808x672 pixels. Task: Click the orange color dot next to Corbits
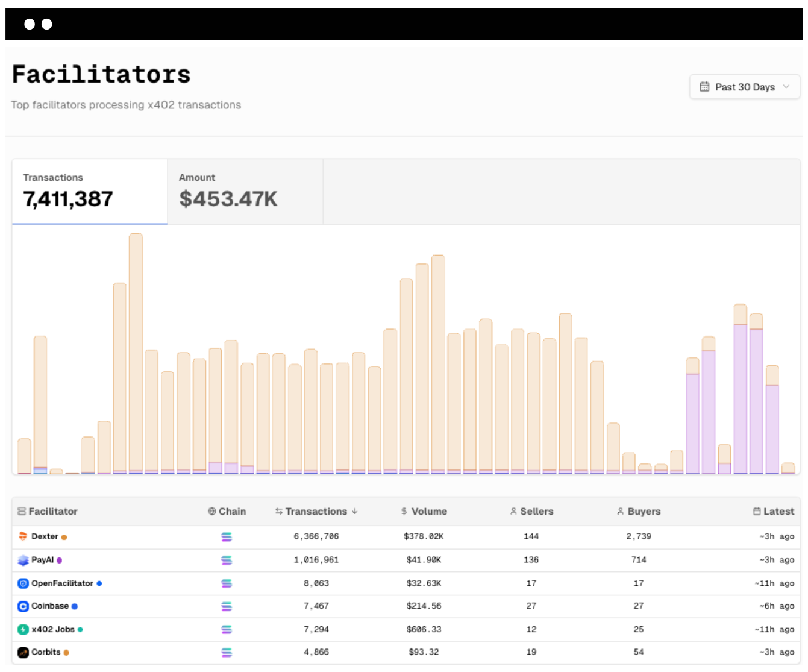[x=66, y=652]
